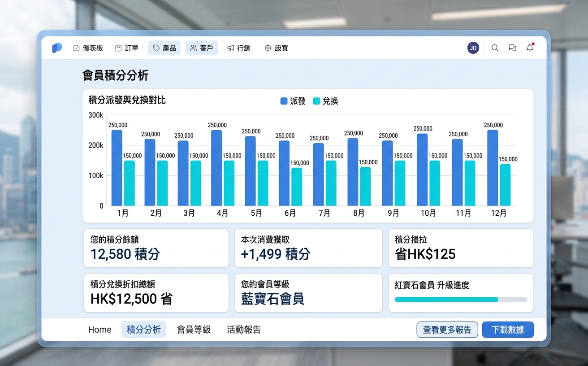
Task: Click the JD user avatar
Action: 473,48
